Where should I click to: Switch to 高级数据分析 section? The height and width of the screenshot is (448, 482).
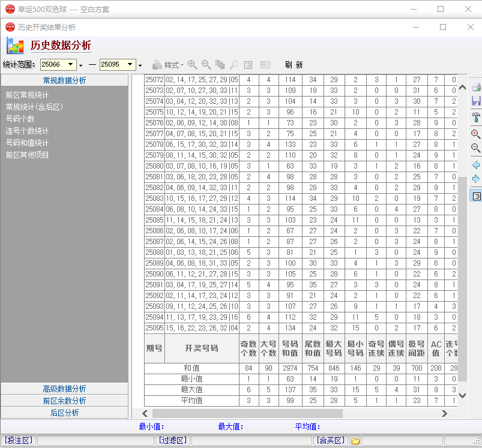64,389
